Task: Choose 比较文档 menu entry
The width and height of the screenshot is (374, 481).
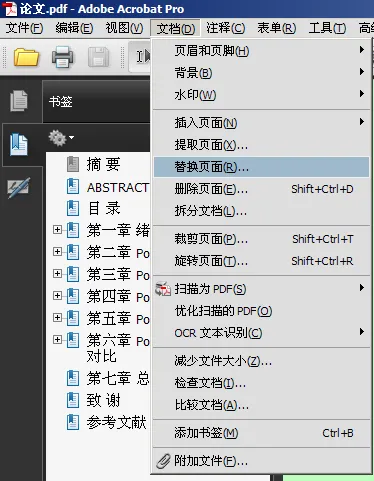Action: click(262, 405)
